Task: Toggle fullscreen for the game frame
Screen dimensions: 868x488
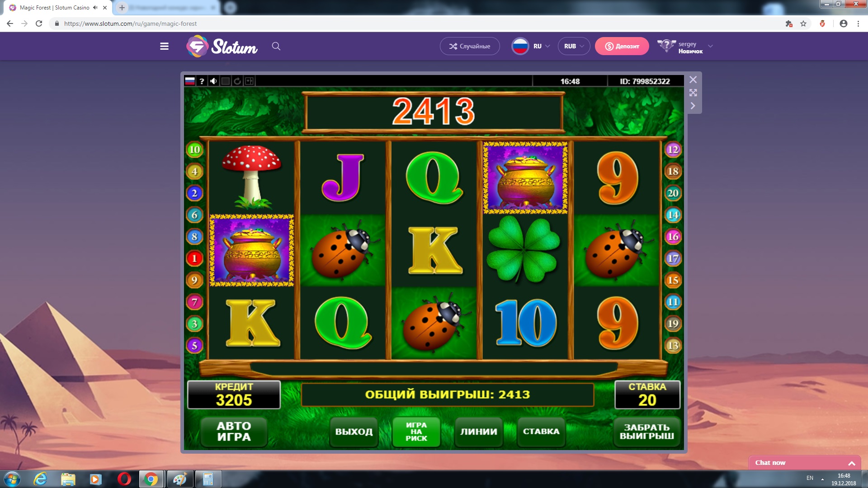Action: [x=693, y=93]
